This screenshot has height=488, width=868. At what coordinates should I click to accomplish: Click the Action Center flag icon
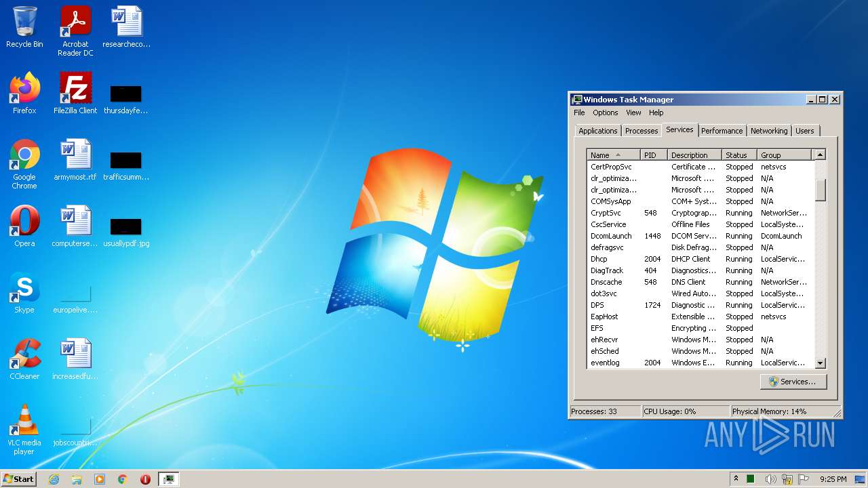tap(804, 479)
